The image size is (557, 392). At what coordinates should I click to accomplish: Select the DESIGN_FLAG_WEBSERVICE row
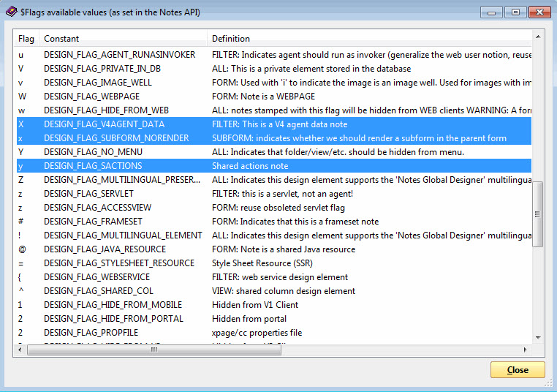(x=96, y=277)
